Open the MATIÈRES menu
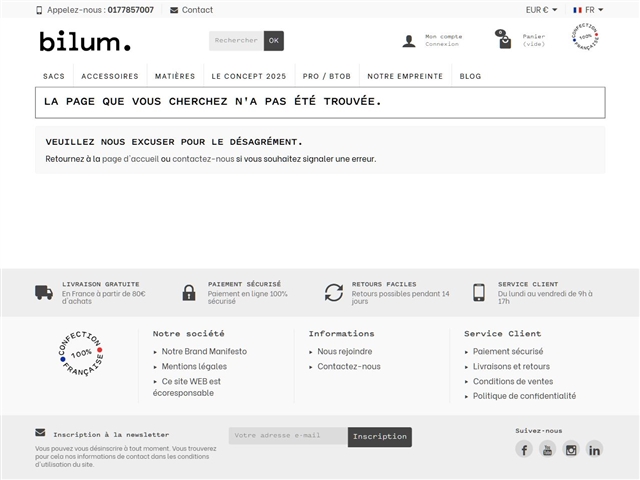 coord(175,76)
